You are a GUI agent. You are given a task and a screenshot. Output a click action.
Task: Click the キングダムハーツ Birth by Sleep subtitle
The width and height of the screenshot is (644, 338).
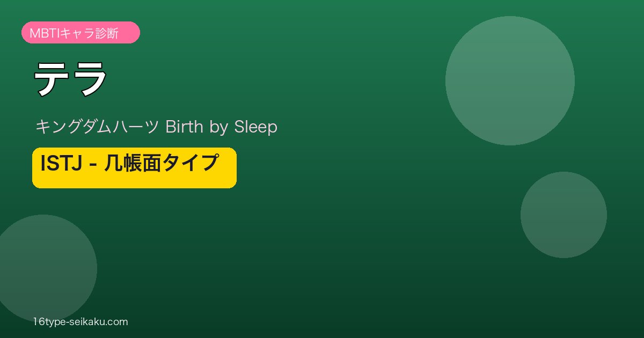156,127
